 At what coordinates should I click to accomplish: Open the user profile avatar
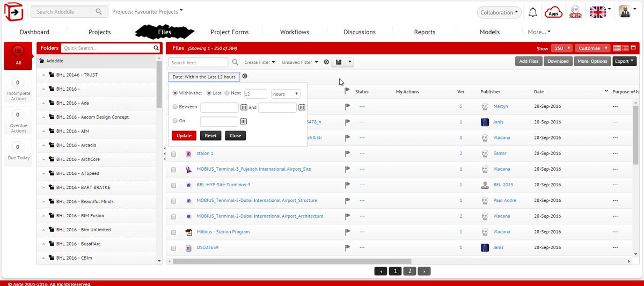point(625,12)
